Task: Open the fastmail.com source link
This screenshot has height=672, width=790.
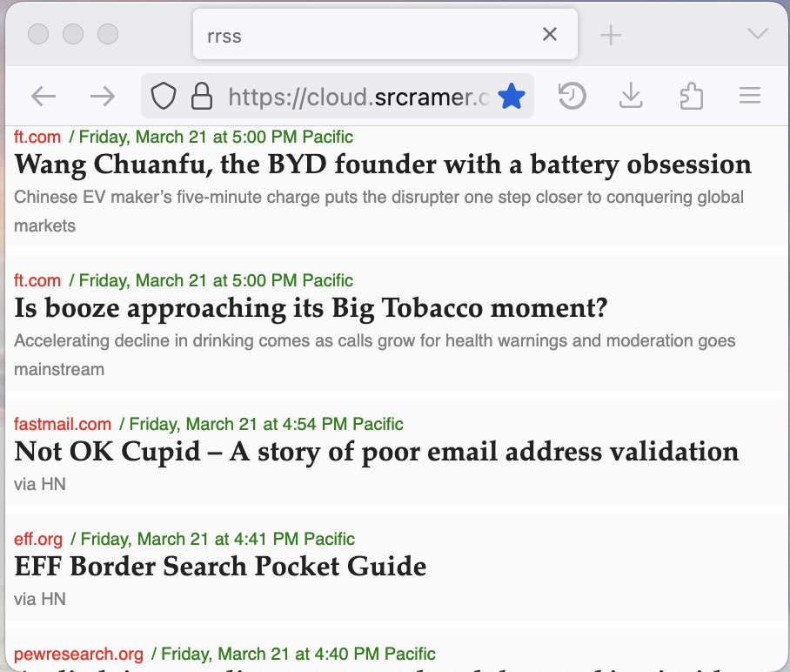Action: pos(62,424)
